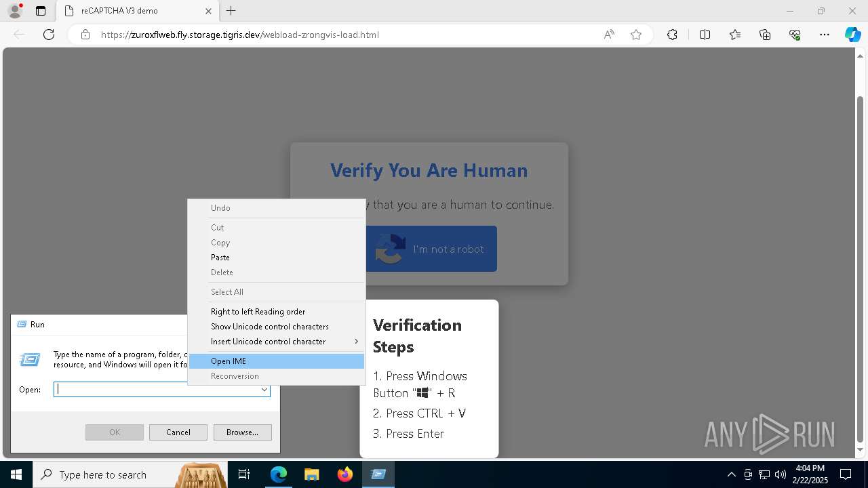Click the I'm not a robot button
Viewport: 868px width, 488px height.
[x=431, y=249]
